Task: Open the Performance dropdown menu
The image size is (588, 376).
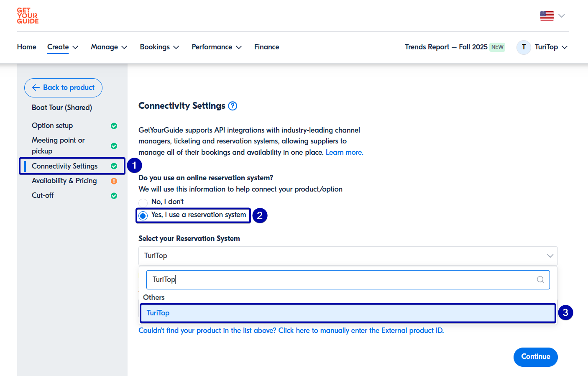Action: pos(217,47)
